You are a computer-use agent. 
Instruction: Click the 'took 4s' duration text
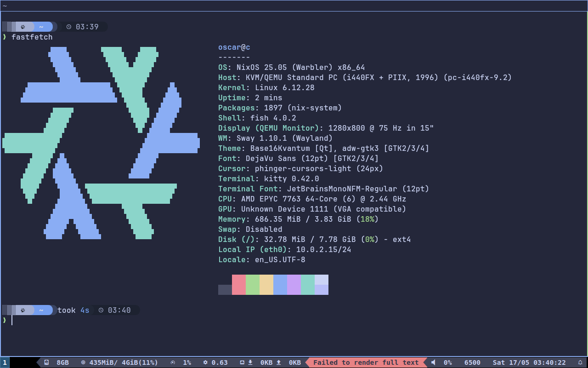pyautogui.click(x=73, y=310)
